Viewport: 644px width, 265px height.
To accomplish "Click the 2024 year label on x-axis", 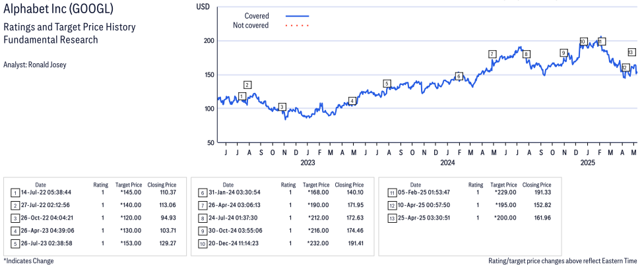I will click(447, 163).
